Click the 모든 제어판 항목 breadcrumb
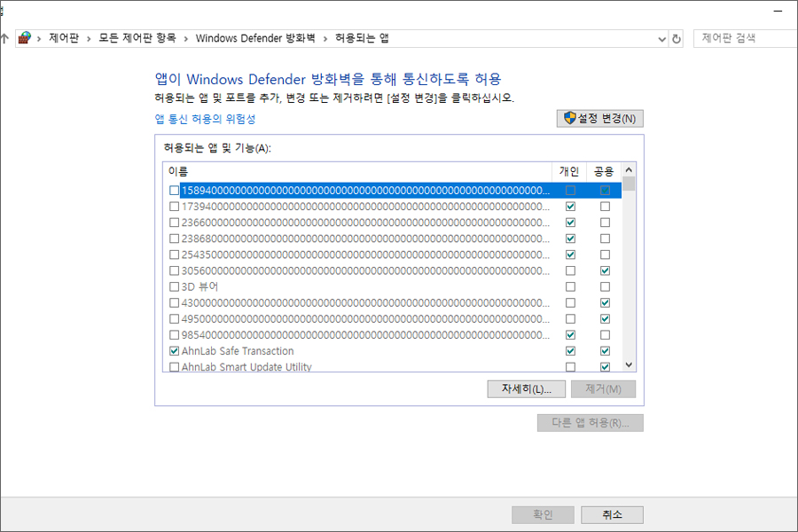Screen dimensions: 798x532 (137, 38)
